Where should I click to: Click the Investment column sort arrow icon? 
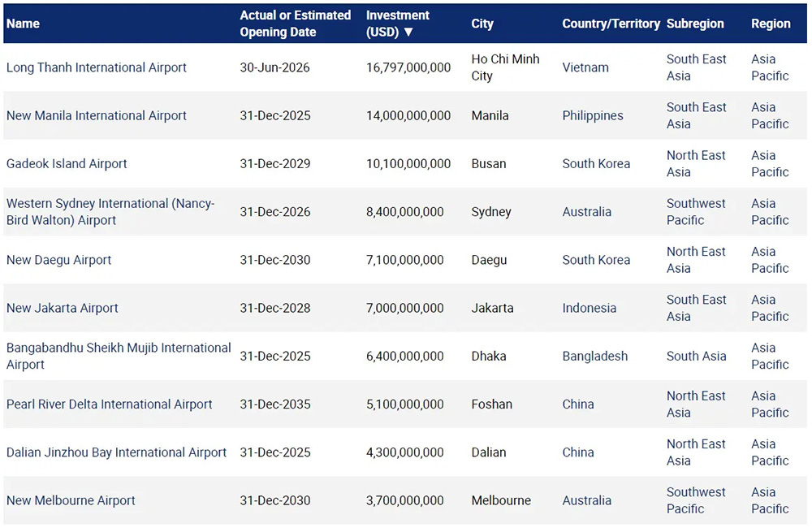(408, 32)
